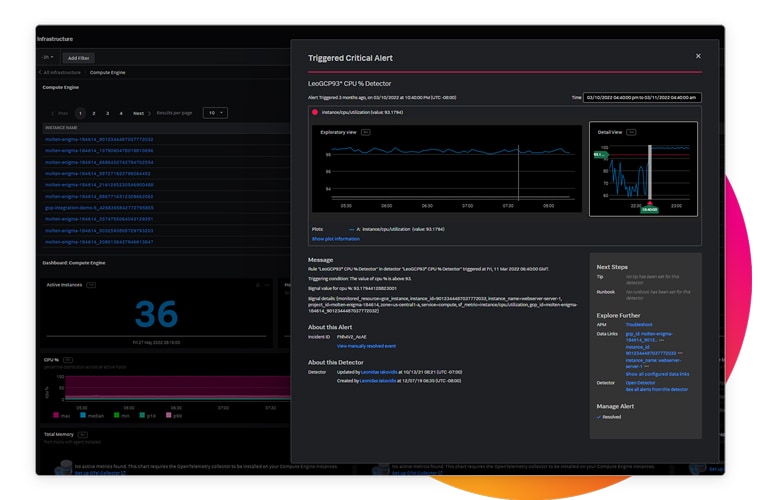Click the Incident ID value
The height and width of the screenshot is (500, 760).
coord(351,337)
